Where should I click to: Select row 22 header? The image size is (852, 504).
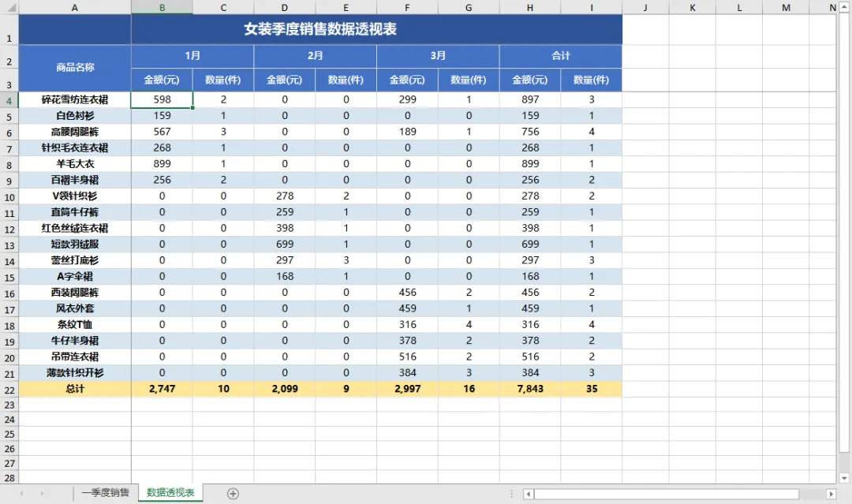[x=9, y=390]
